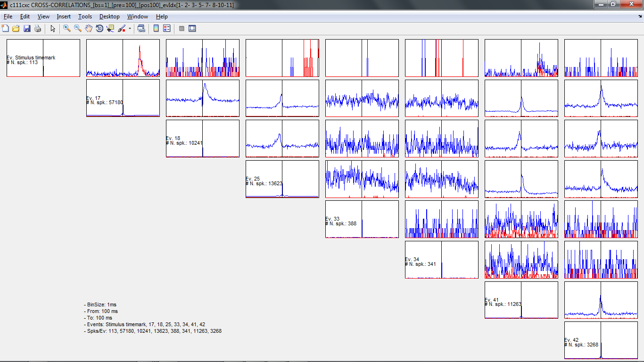Expand the Brush tool color dropdown arrow

tap(130, 29)
